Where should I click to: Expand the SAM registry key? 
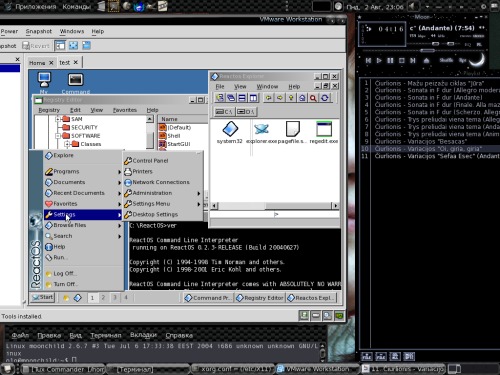coord(58,119)
